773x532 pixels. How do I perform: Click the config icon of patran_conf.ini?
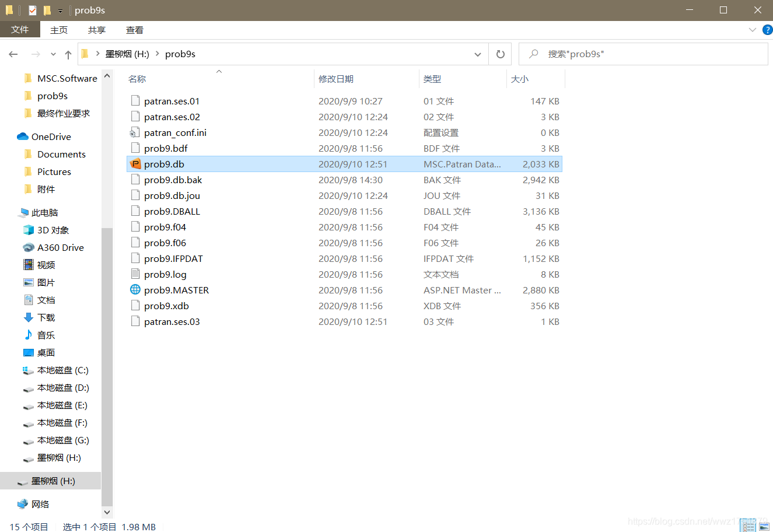135,132
